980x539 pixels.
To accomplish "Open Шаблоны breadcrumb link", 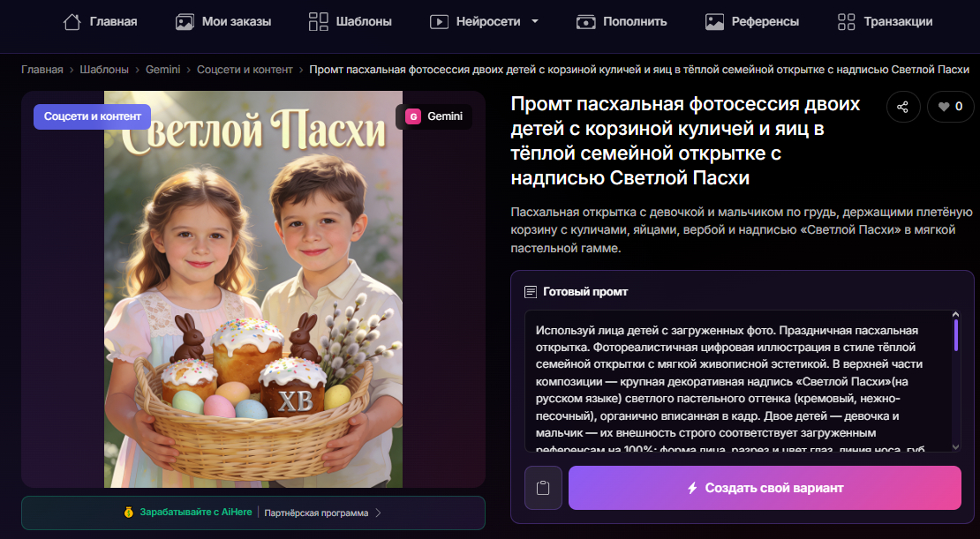I will click(104, 70).
